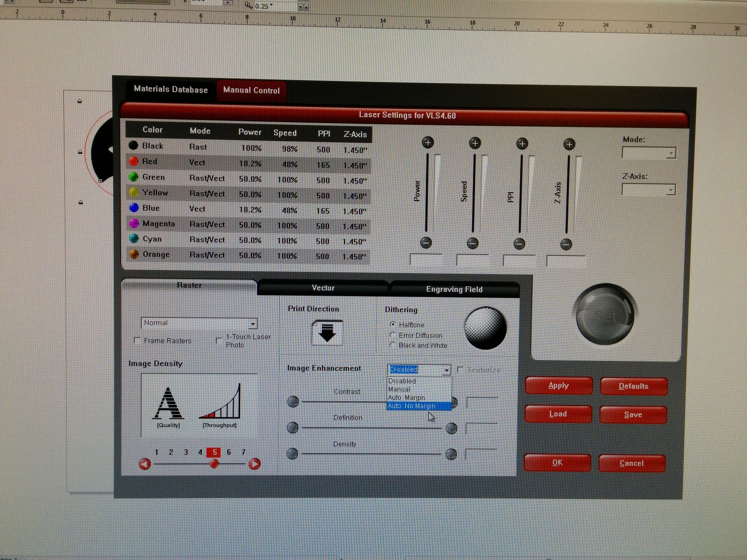Click the Image Density slider handle

pos(214,464)
